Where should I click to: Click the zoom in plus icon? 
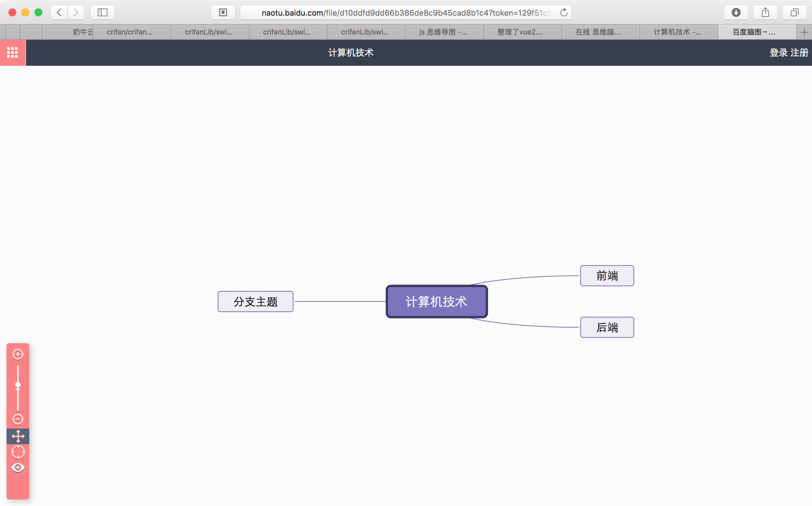pyautogui.click(x=18, y=354)
